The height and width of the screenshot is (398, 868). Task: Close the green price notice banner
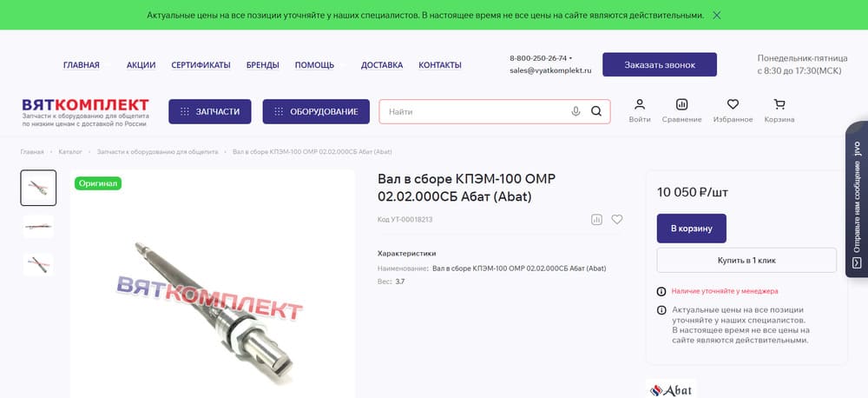tap(716, 15)
